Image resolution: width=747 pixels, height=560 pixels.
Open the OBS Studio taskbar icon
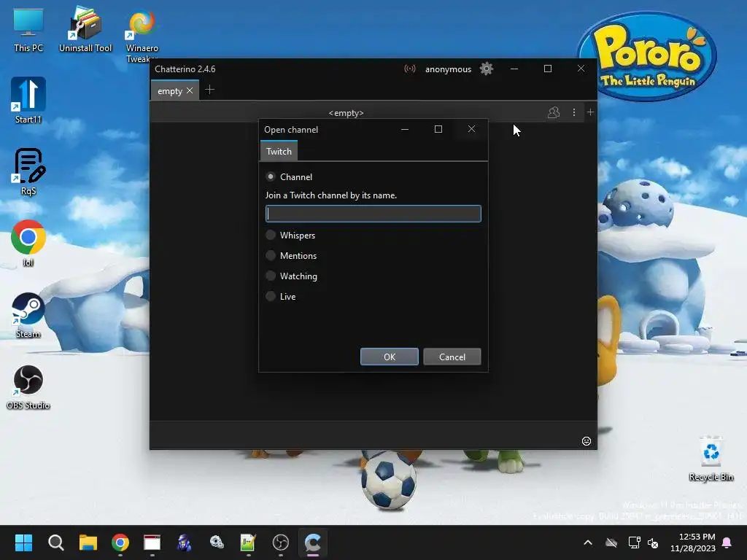(281, 542)
